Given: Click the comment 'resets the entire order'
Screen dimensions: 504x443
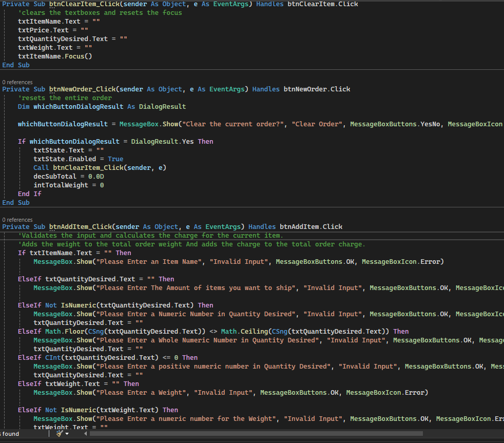Looking at the screenshot, I should [x=65, y=98].
